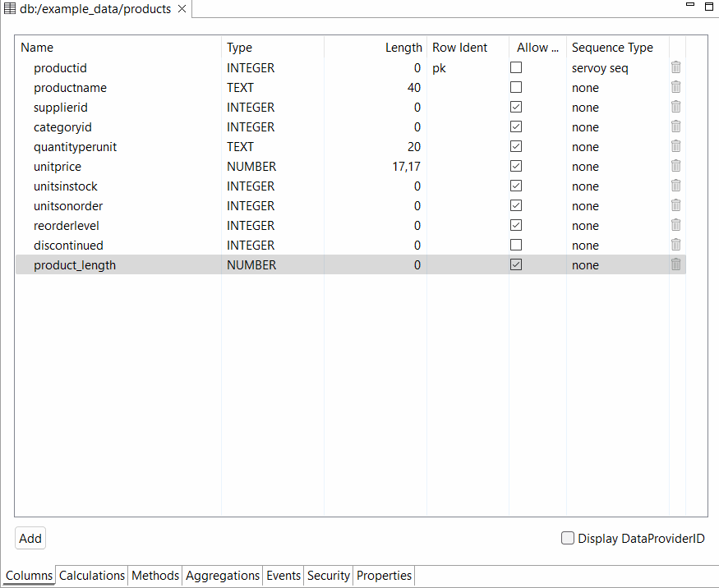The image size is (719, 588).
Task: Click the Add button
Action: 30,539
